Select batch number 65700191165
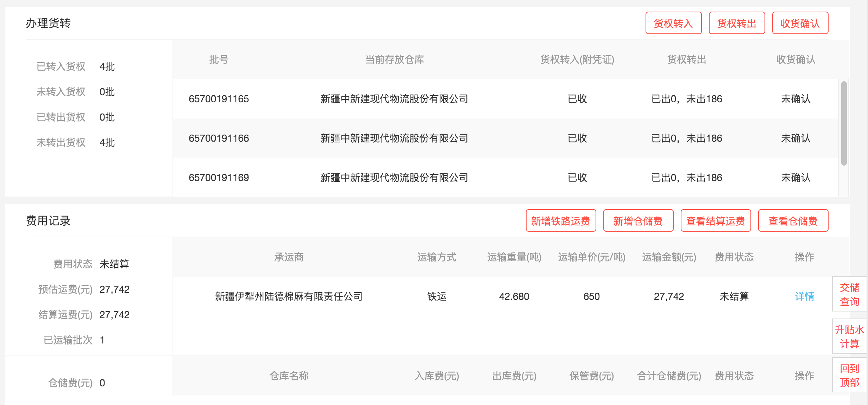The height and width of the screenshot is (405, 868). coord(219,99)
